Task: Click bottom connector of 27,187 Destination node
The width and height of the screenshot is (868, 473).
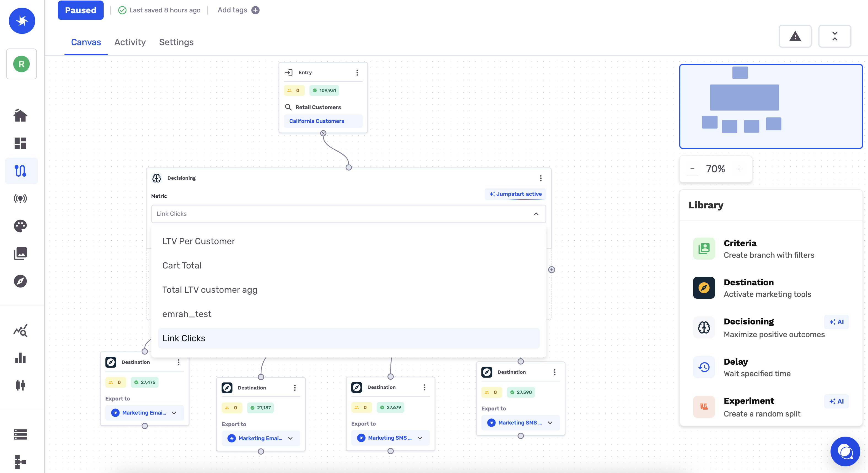Action: 261,452
